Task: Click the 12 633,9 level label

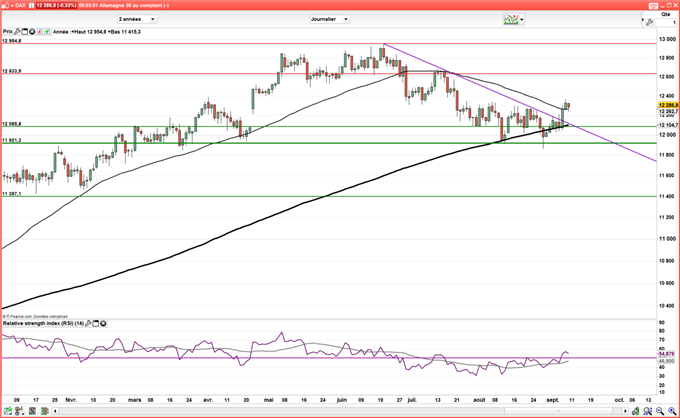Action: 12,71
